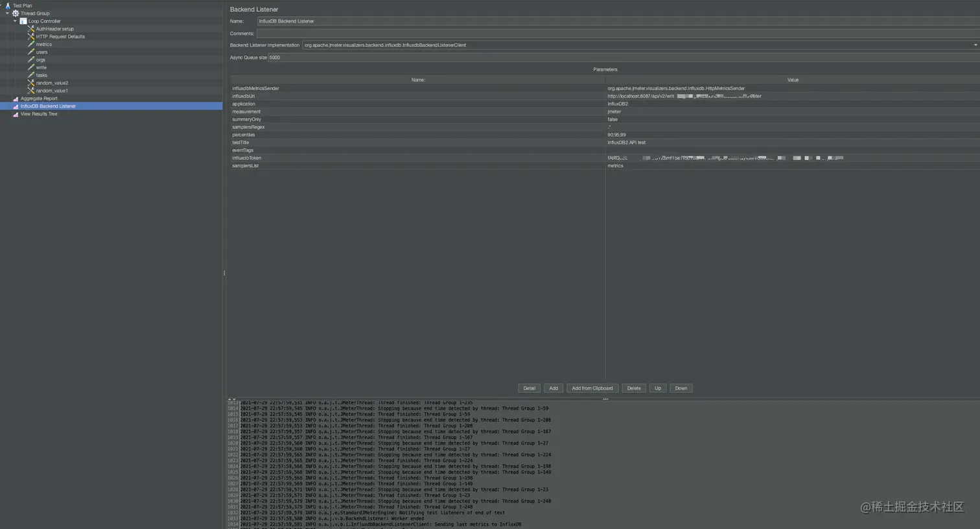Click log line BackendListener: Worker ended
The height and width of the screenshot is (529, 980).
tap(332, 519)
